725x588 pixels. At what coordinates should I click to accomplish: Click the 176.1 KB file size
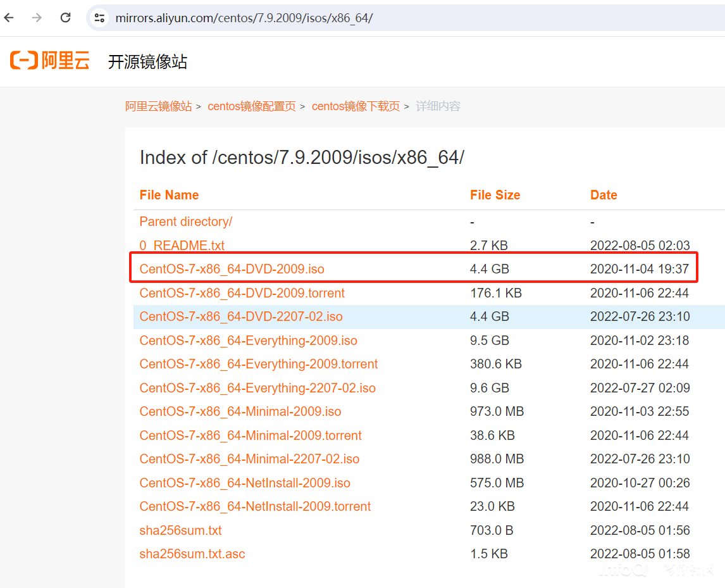[496, 293]
